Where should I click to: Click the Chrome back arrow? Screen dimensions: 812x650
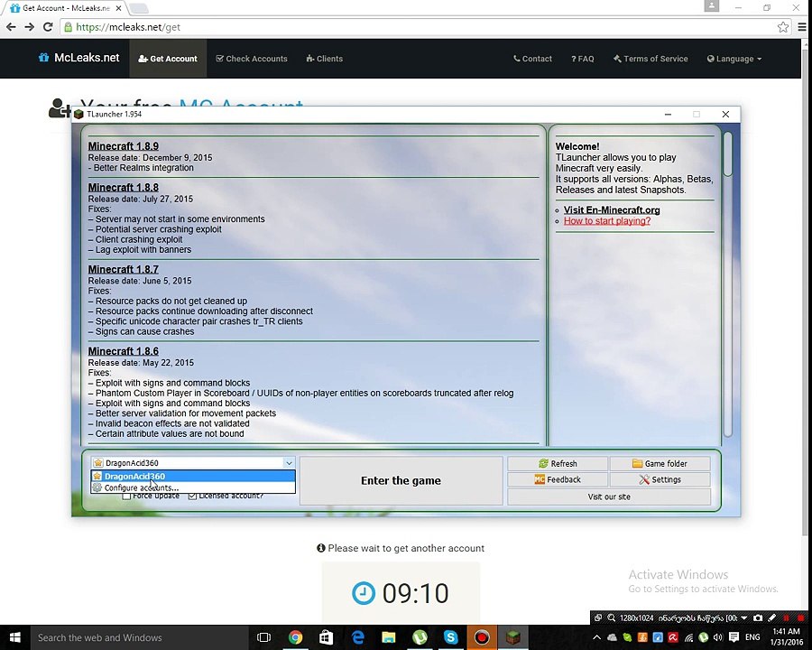click(x=11, y=27)
